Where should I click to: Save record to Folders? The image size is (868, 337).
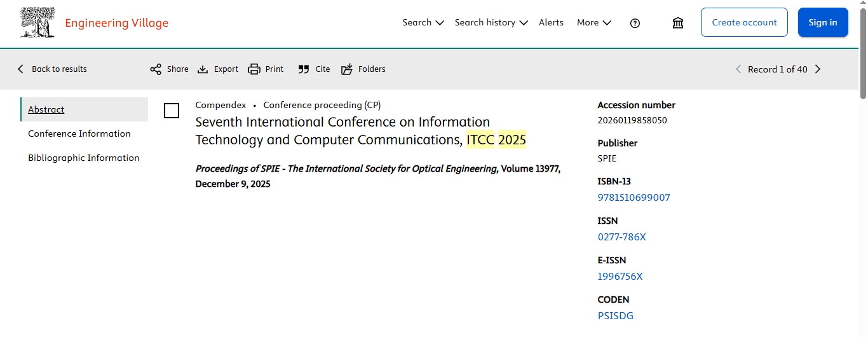coord(347,69)
